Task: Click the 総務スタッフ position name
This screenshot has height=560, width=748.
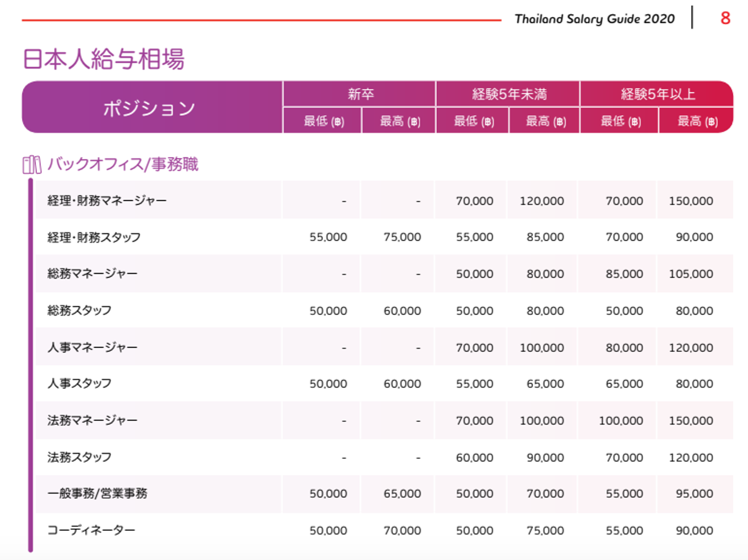Action: tap(79, 310)
